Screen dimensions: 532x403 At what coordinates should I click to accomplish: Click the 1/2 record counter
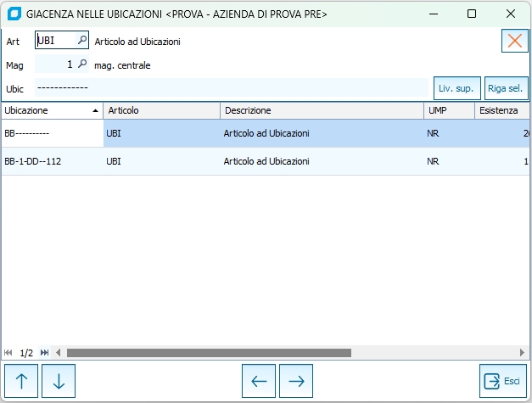tap(26, 353)
